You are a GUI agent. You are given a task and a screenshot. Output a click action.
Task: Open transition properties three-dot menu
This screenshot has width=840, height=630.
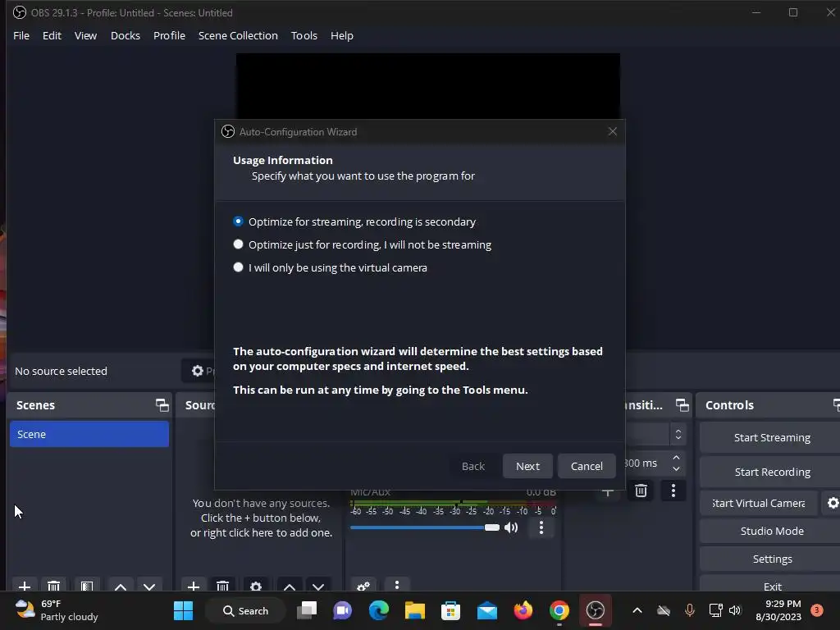click(673, 491)
